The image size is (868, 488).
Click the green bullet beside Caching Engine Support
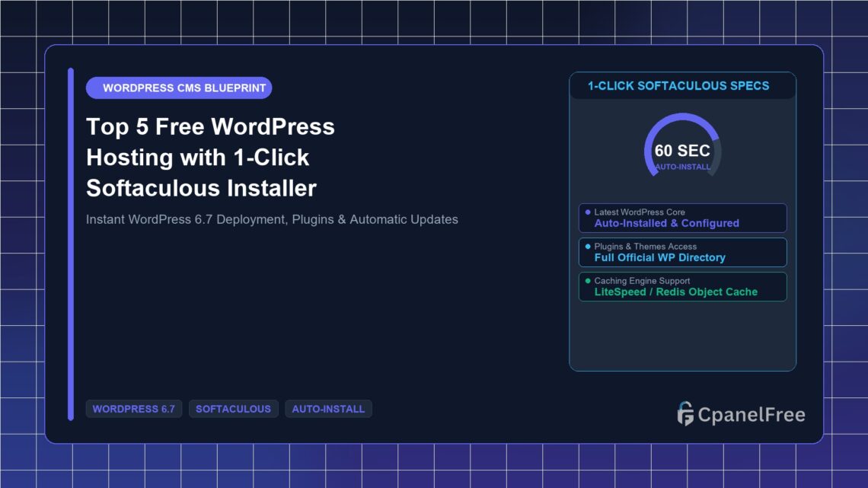tap(588, 280)
